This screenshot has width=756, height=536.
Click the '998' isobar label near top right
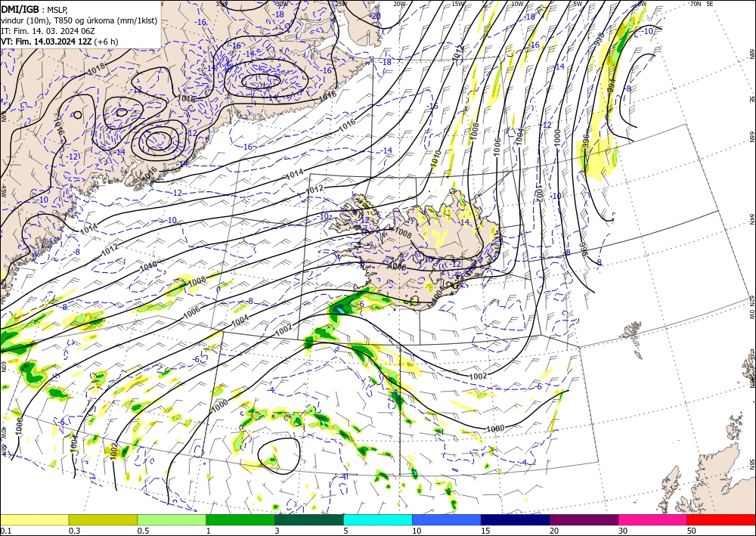600,39
